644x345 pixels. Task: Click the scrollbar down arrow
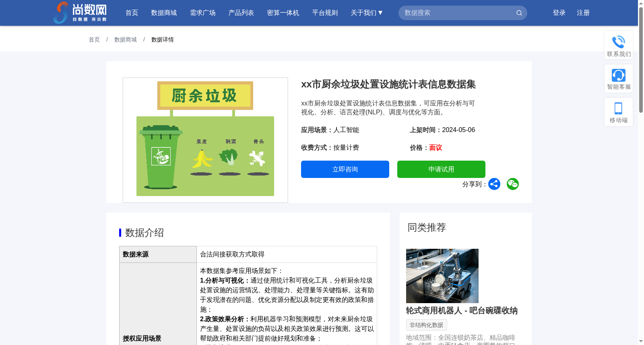(641, 341)
